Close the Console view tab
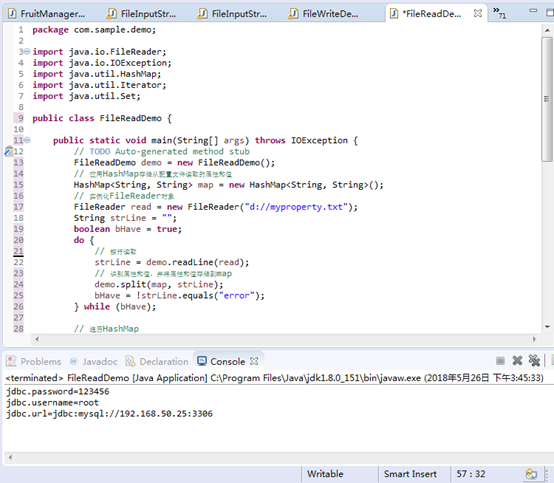The image size is (554, 483). point(254,361)
